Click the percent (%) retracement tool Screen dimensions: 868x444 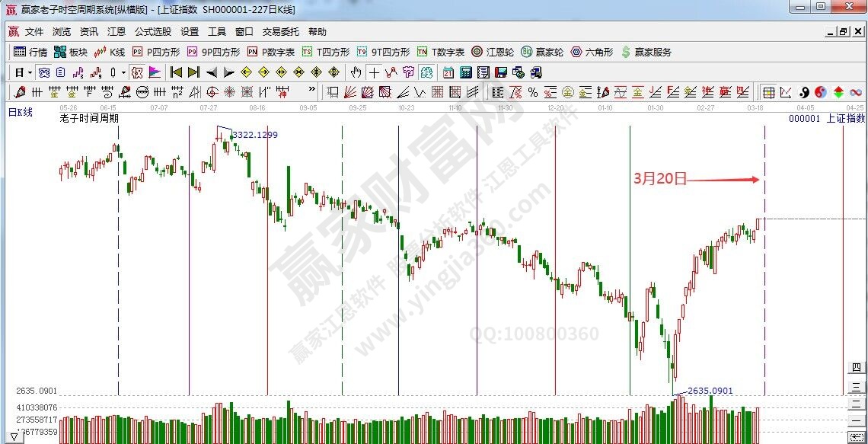point(532,92)
